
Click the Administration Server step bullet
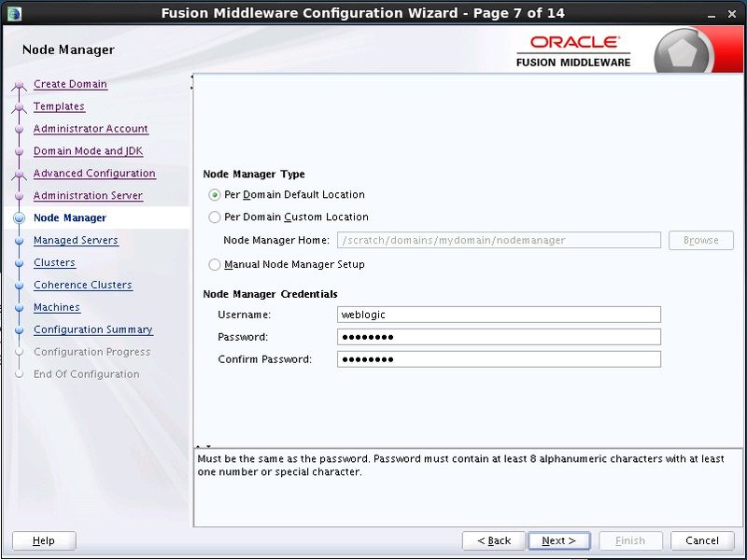click(x=19, y=196)
